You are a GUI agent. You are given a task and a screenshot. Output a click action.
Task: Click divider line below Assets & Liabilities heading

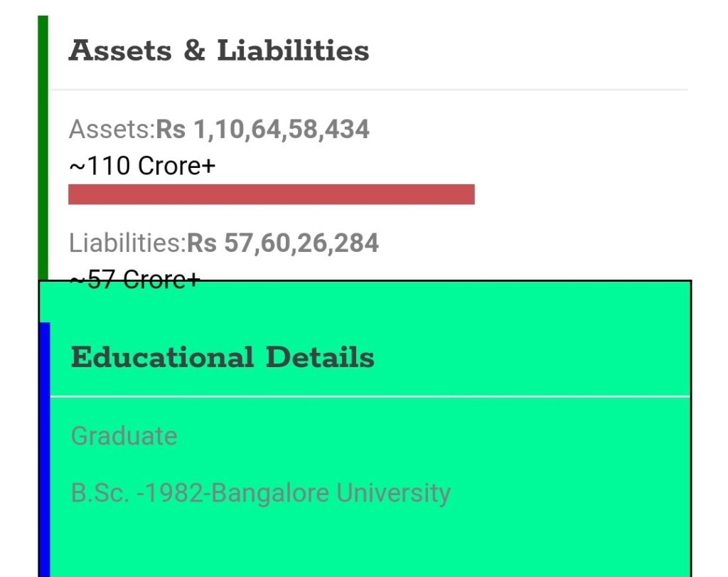pyautogui.click(x=368, y=90)
